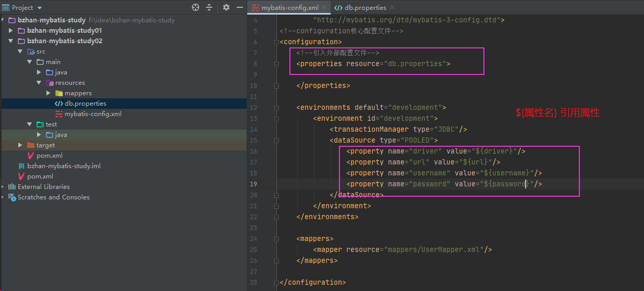
Task: Click the "db.properties" resource value in editor
Action: coord(416,64)
